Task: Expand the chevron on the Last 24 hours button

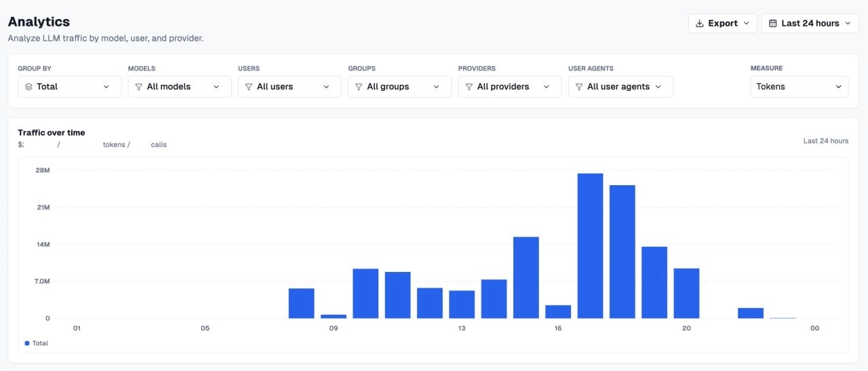Action: 848,23
